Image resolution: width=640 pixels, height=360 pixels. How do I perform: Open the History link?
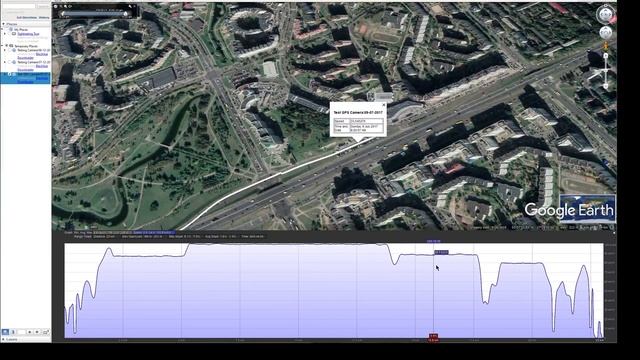tap(44, 18)
